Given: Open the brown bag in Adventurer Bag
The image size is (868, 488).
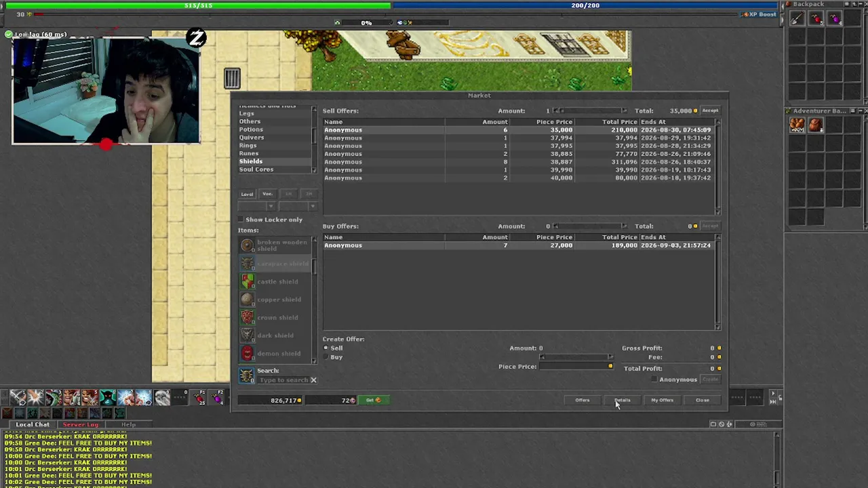Looking at the screenshot, I should click(x=816, y=125).
